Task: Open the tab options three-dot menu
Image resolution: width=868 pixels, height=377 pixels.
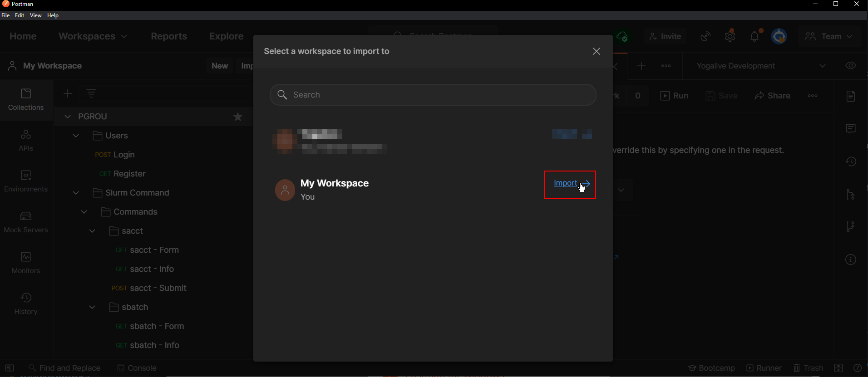Action: click(666, 66)
